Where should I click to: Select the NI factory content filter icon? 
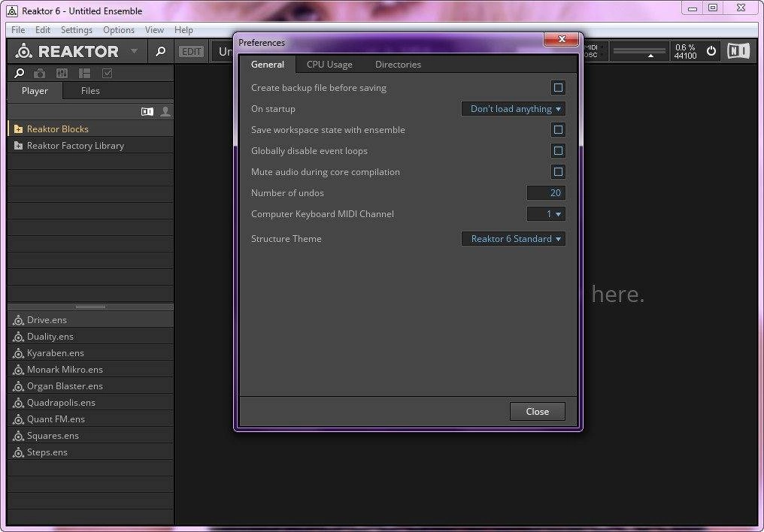[x=147, y=111]
